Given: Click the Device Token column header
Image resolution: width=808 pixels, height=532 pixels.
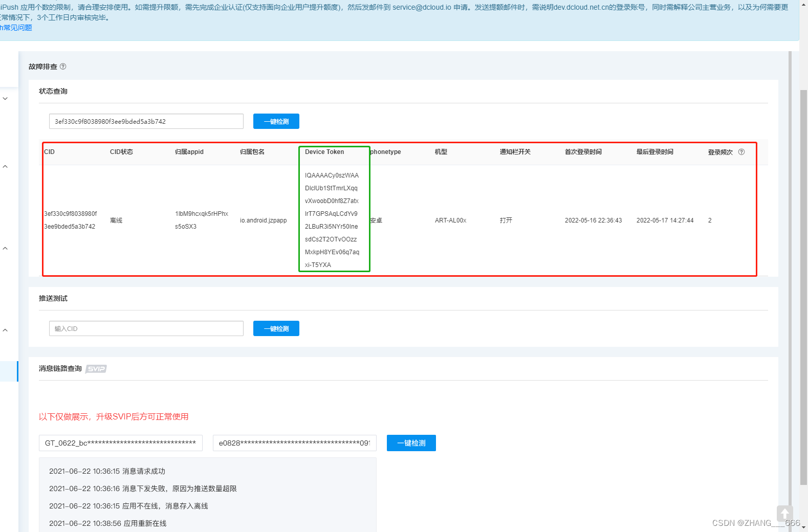Looking at the screenshot, I should click(324, 152).
